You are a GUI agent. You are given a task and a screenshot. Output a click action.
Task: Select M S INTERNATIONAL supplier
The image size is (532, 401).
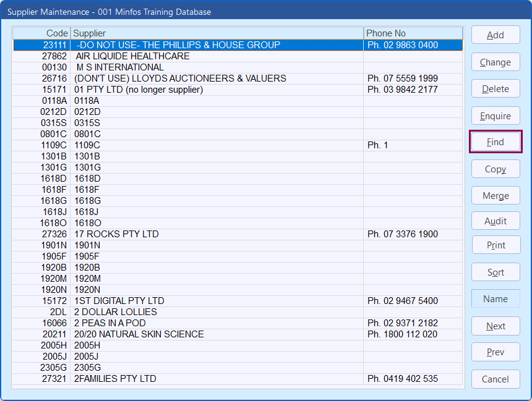[x=238, y=67]
